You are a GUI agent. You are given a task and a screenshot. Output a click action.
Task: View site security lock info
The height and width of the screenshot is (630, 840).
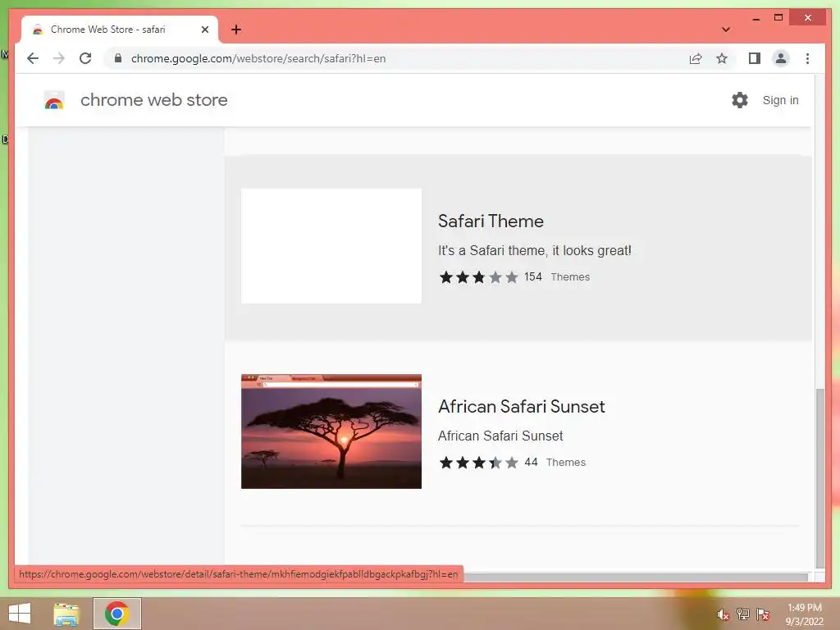(x=118, y=58)
